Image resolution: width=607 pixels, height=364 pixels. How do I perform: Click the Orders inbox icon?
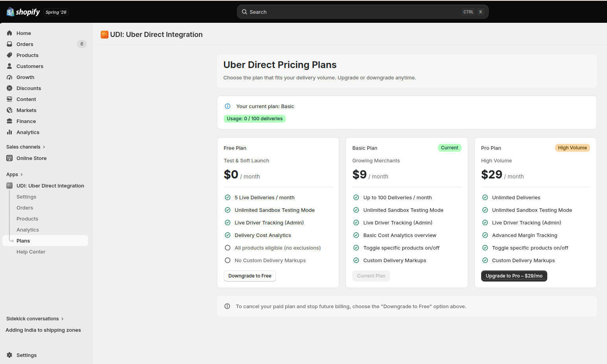[x=9, y=44]
